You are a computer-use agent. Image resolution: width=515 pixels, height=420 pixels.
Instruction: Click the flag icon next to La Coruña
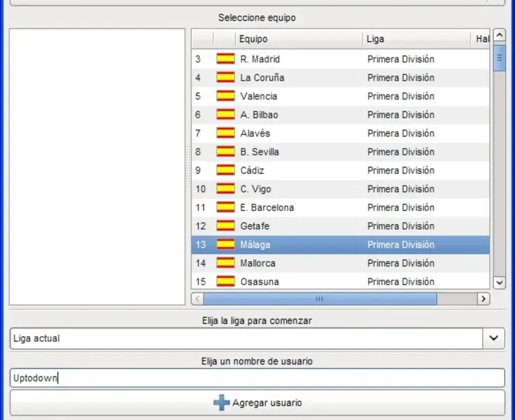(x=225, y=78)
